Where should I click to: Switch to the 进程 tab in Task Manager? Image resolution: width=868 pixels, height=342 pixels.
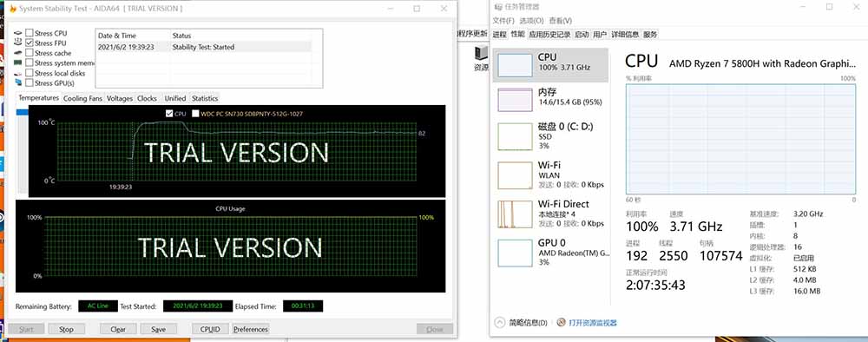[499, 35]
